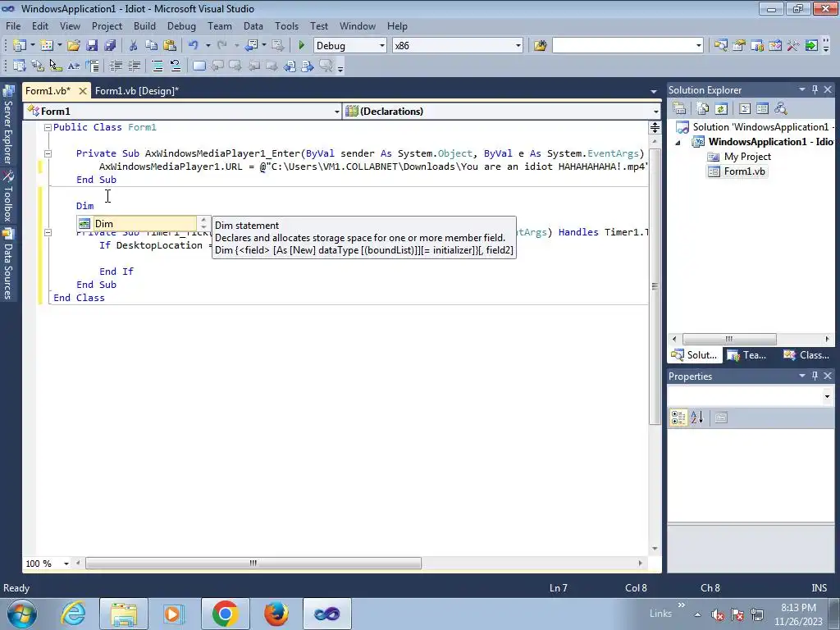Click the Open File folder icon
Screen dimensions: 840x630
[x=73, y=46]
